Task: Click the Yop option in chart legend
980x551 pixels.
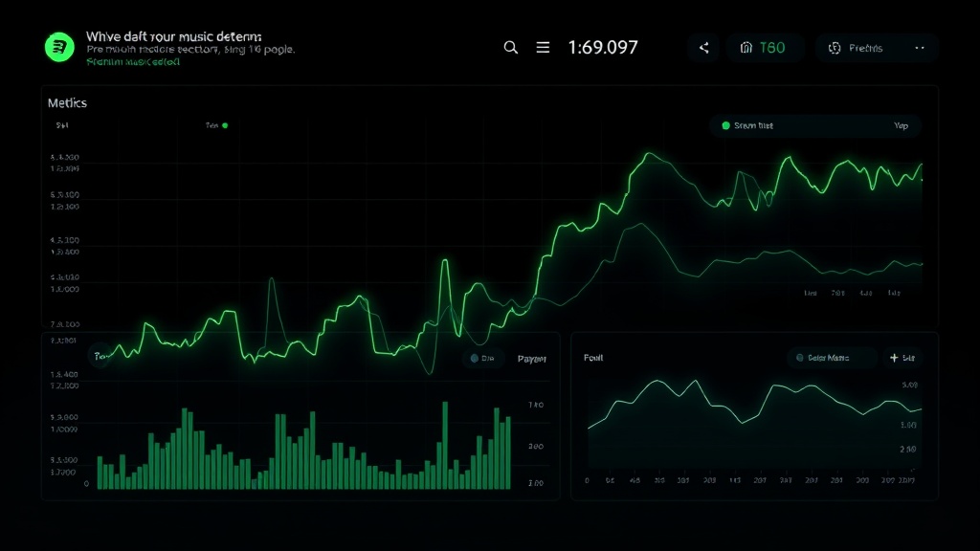Action: pyautogui.click(x=901, y=125)
